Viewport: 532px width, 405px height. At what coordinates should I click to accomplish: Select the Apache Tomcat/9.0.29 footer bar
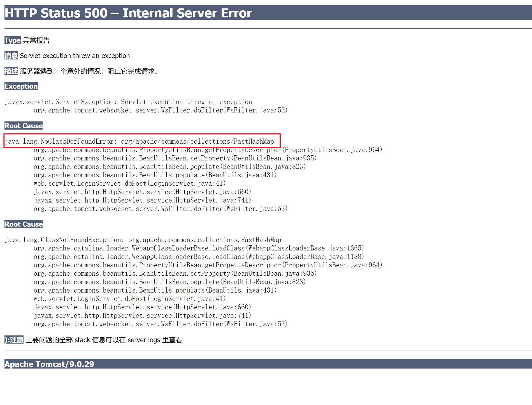pyautogui.click(x=49, y=364)
